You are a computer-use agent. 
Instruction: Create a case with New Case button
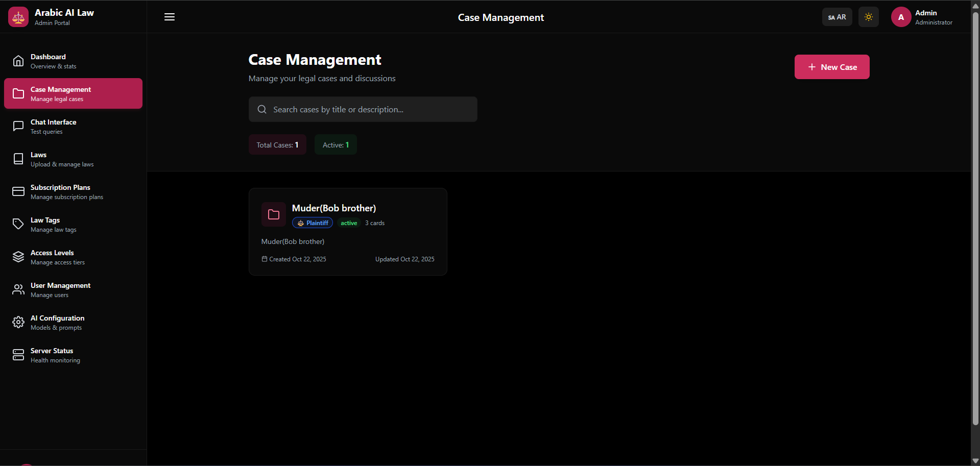(x=832, y=67)
